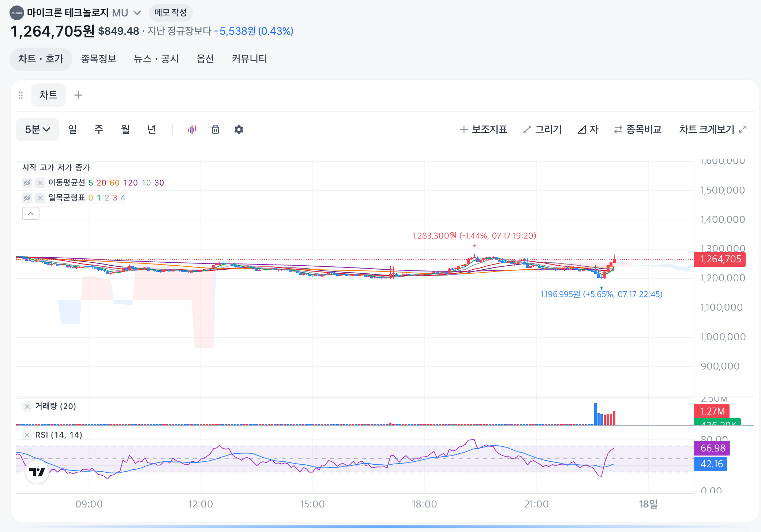
Task: Click the 66.98 RSI value label
Action: click(x=712, y=448)
